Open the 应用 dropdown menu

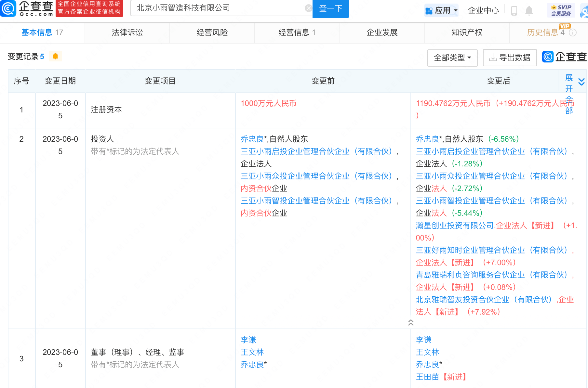click(441, 10)
